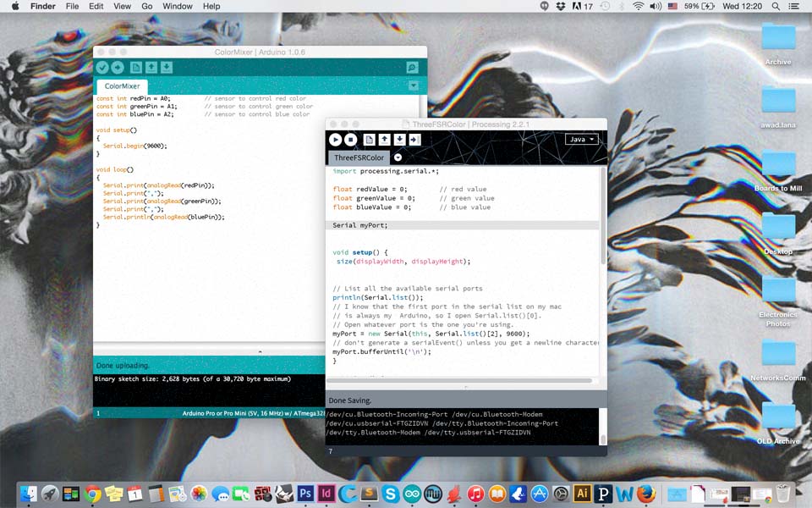Viewport: 812px width, 508px height.
Task: Open Arduino tab menu dropdown arrow
Action: coord(414,86)
